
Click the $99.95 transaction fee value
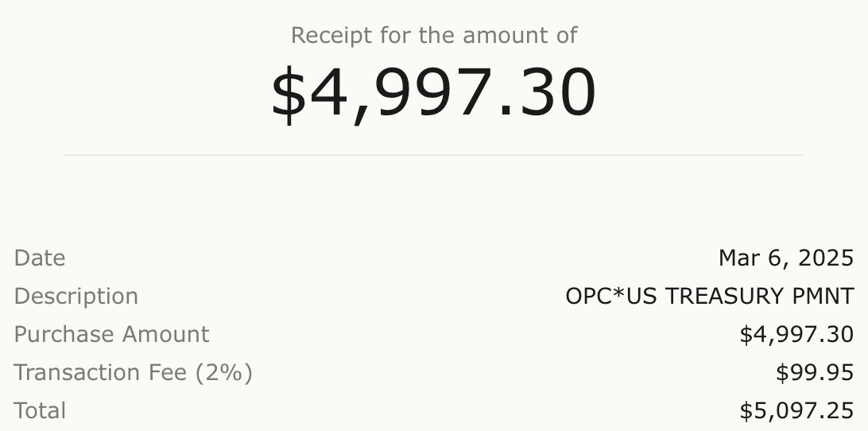point(815,373)
